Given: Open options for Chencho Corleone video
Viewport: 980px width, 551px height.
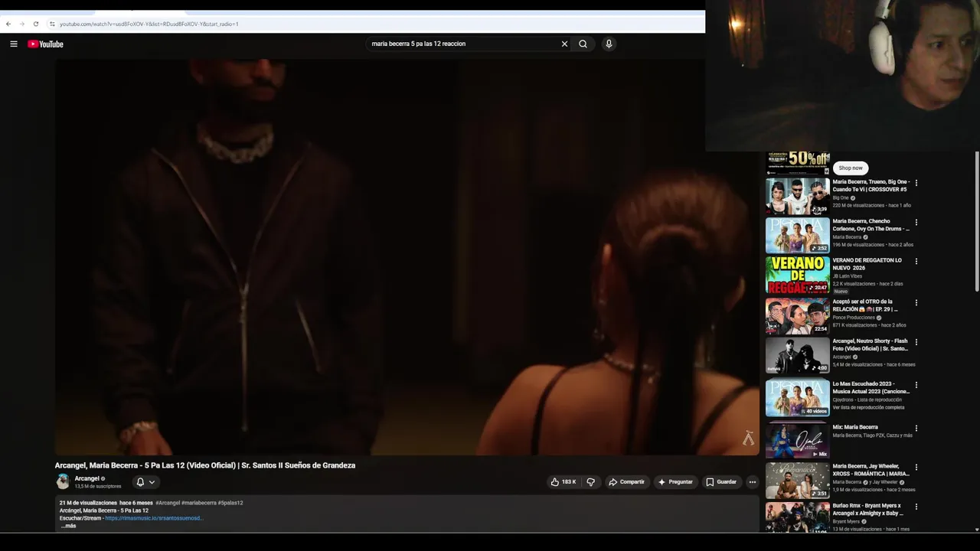Looking at the screenshot, I should pyautogui.click(x=916, y=223).
